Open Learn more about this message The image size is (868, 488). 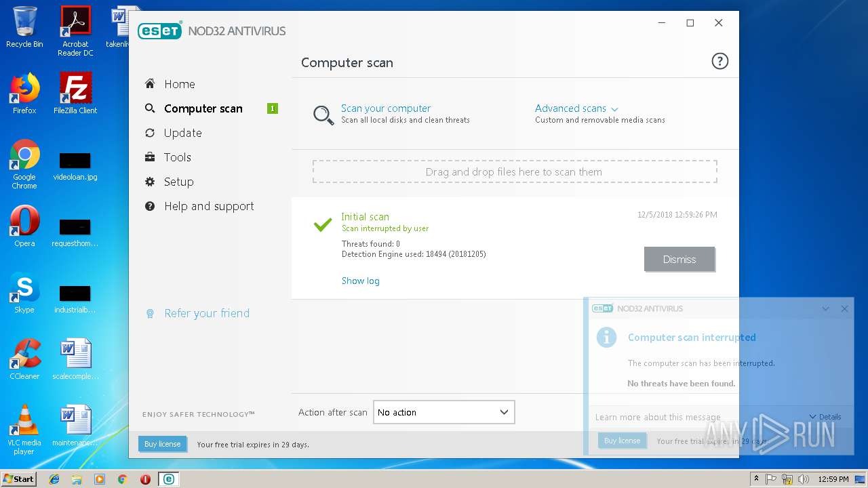pyautogui.click(x=658, y=417)
